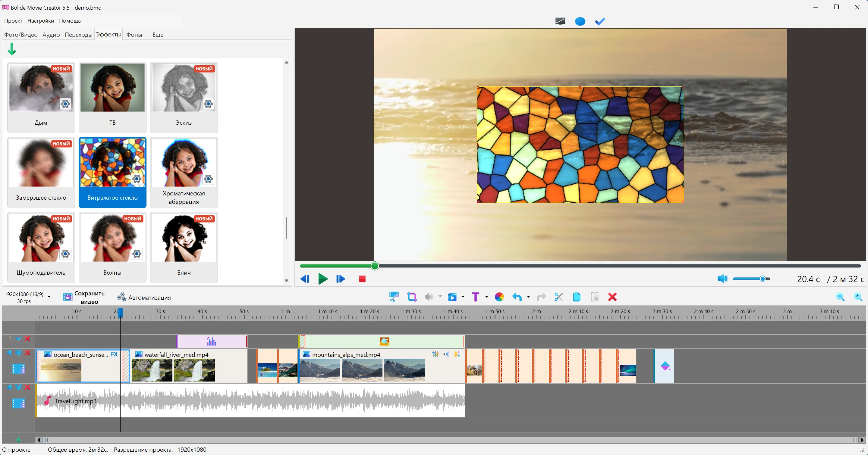Open the Настройки menu

[40, 21]
